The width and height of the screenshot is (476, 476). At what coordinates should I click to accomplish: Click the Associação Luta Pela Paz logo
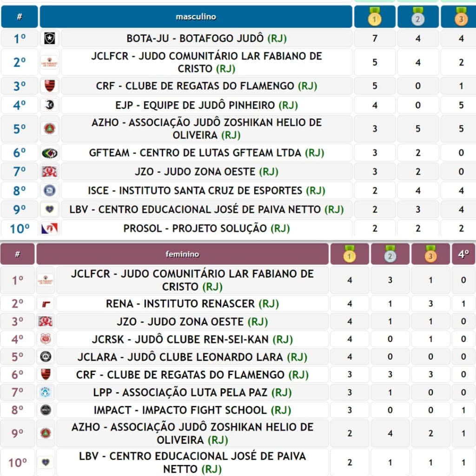[46, 392]
